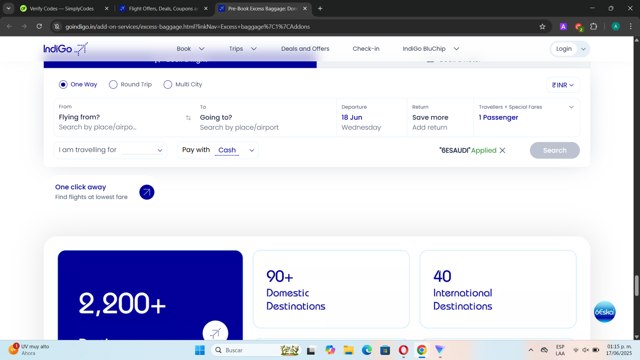The width and height of the screenshot is (640, 360).
Task: Open Opera browser from the taskbar
Action: pyautogui.click(x=403, y=350)
